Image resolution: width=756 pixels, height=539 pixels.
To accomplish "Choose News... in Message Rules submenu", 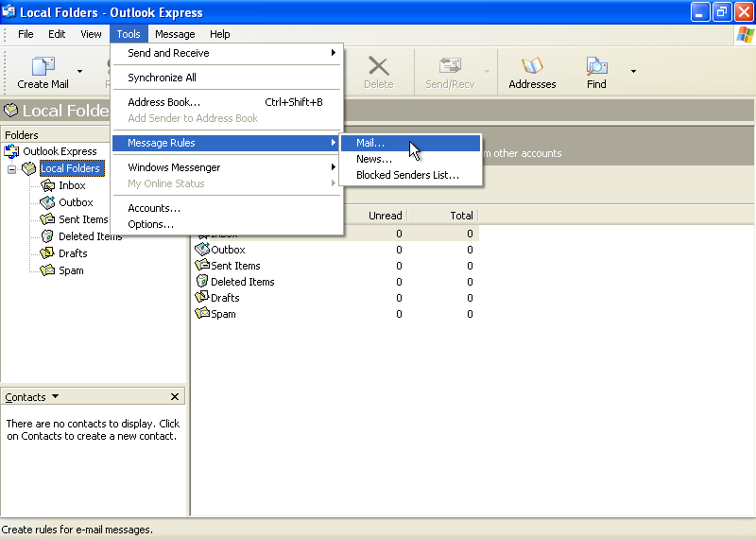I will point(410,159).
